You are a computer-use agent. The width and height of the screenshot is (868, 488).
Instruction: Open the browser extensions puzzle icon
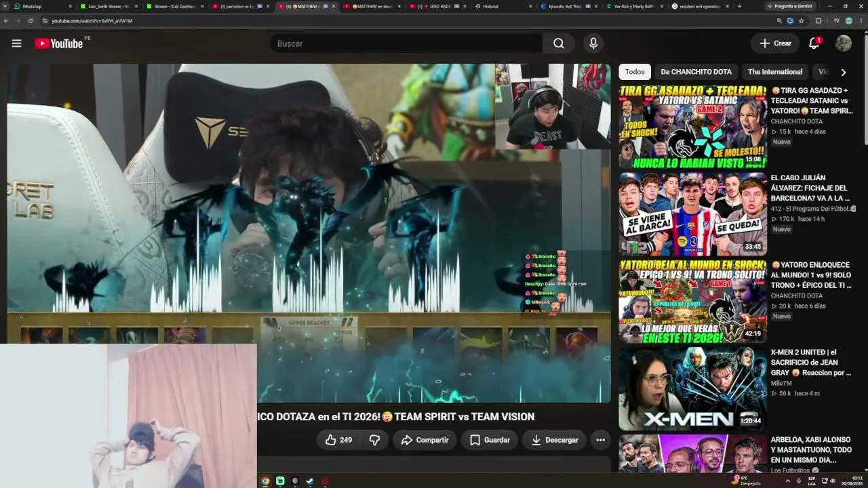coord(818,21)
